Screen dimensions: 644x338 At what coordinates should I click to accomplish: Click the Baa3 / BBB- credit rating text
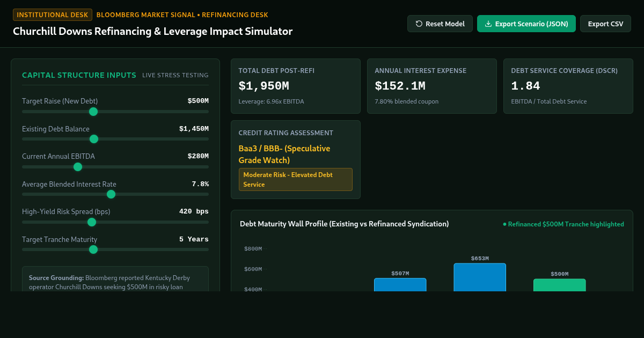coord(284,155)
